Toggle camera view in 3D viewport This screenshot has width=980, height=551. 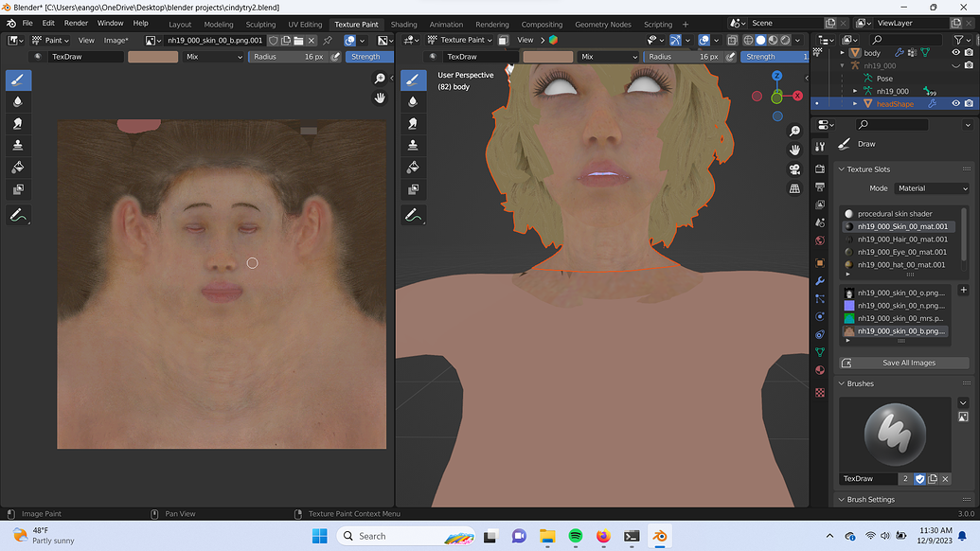coord(794,169)
